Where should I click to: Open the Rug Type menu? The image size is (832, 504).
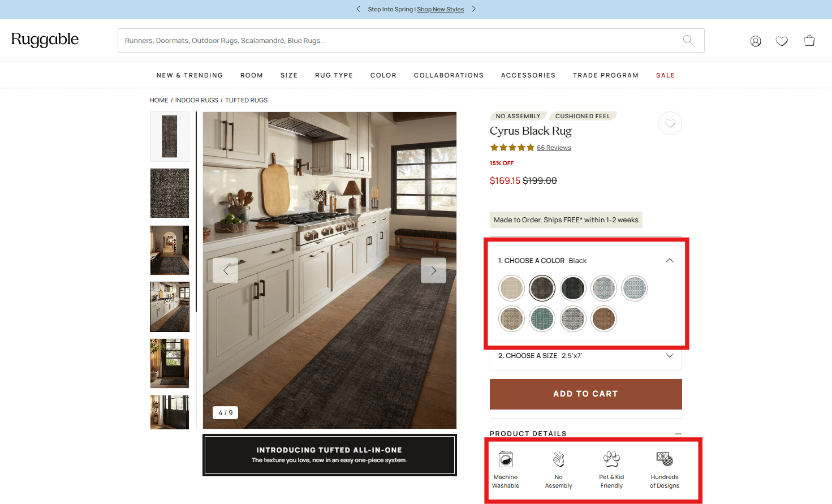(334, 75)
